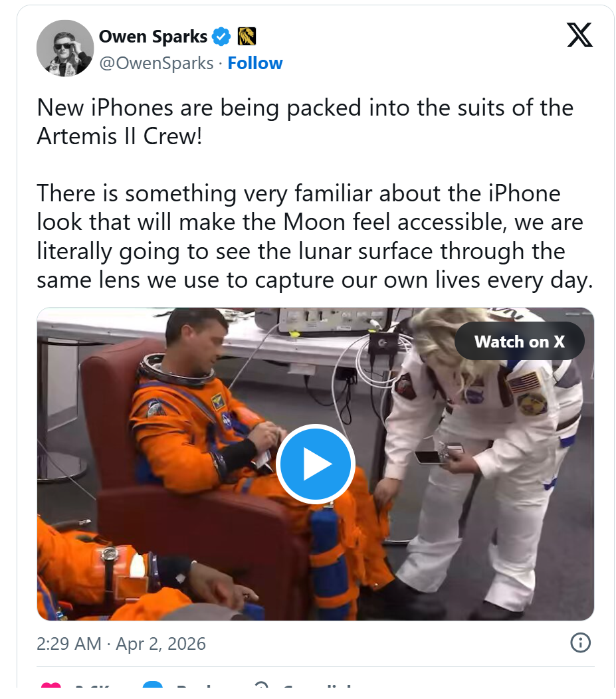616x699 pixels.
Task: Click the white-suited technician in the video preview
Action: (492, 458)
